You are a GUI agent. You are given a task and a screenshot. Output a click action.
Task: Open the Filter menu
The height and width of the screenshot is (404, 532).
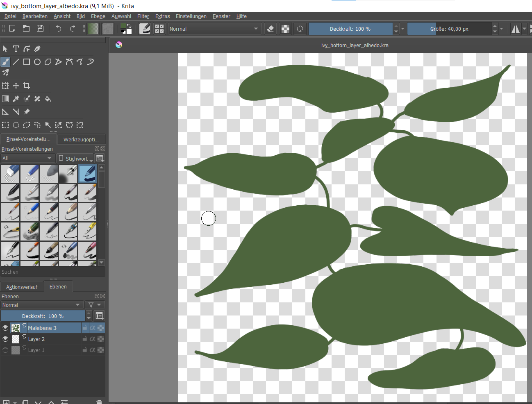tap(143, 16)
